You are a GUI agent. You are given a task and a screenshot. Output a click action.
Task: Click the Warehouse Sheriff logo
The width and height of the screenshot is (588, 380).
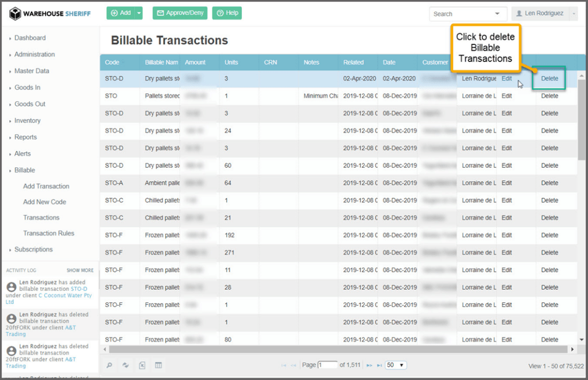point(49,13)
